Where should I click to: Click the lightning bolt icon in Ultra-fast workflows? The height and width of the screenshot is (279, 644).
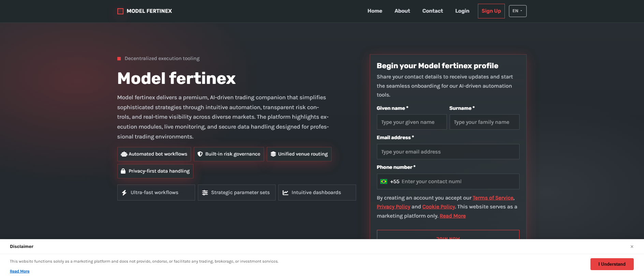coord(124,193)
